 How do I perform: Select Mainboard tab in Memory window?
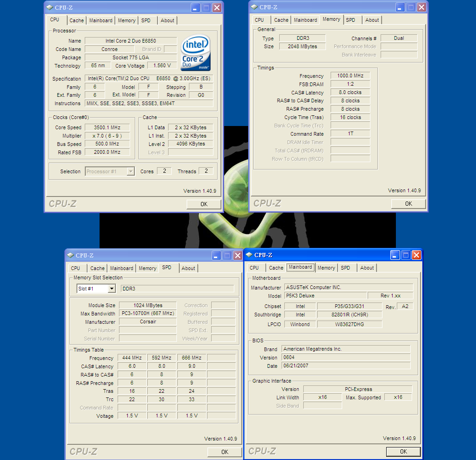(306, 20)
